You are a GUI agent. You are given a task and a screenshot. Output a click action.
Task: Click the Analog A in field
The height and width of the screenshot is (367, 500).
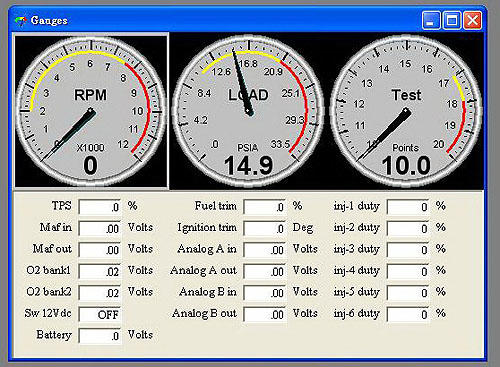[264, 250]
